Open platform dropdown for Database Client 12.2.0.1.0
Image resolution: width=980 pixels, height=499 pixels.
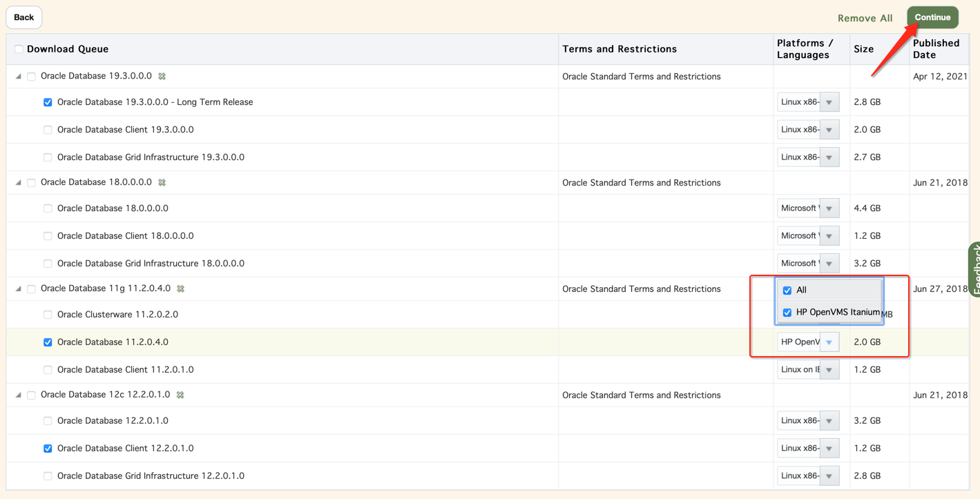coord(829,449)
